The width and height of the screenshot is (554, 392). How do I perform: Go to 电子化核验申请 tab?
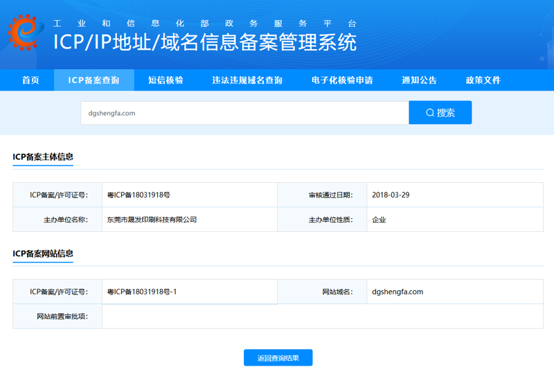click(x=342, y=80)
